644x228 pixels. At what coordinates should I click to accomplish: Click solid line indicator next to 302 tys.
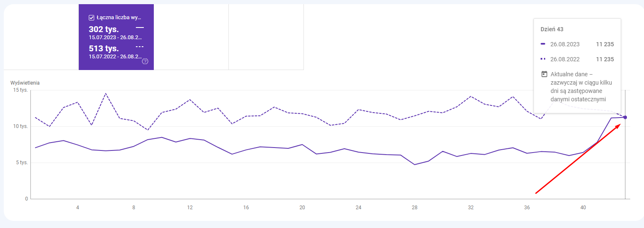pos(140,27)
